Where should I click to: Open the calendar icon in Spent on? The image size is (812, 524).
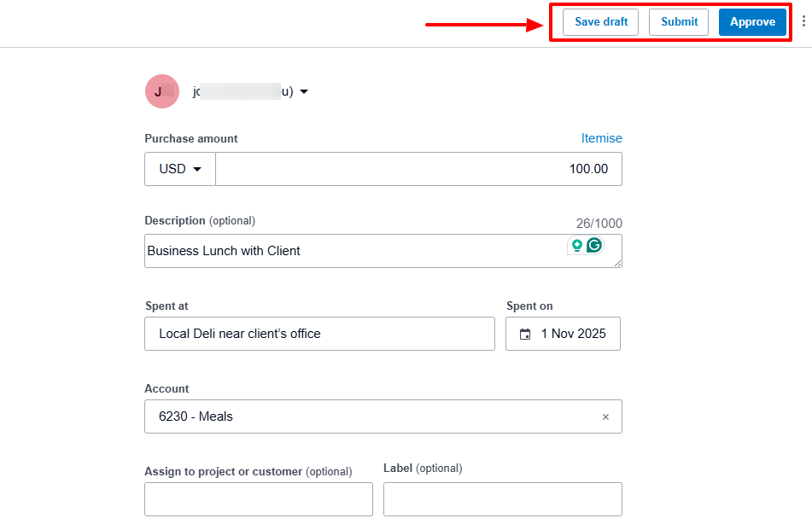524,334
